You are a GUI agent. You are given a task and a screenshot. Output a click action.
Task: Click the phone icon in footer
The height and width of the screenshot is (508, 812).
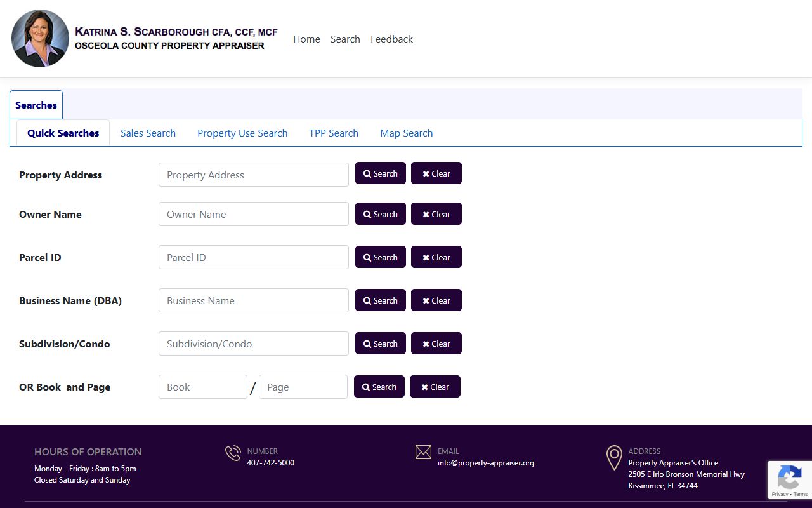pyautogui.click(x=233, y=453)
